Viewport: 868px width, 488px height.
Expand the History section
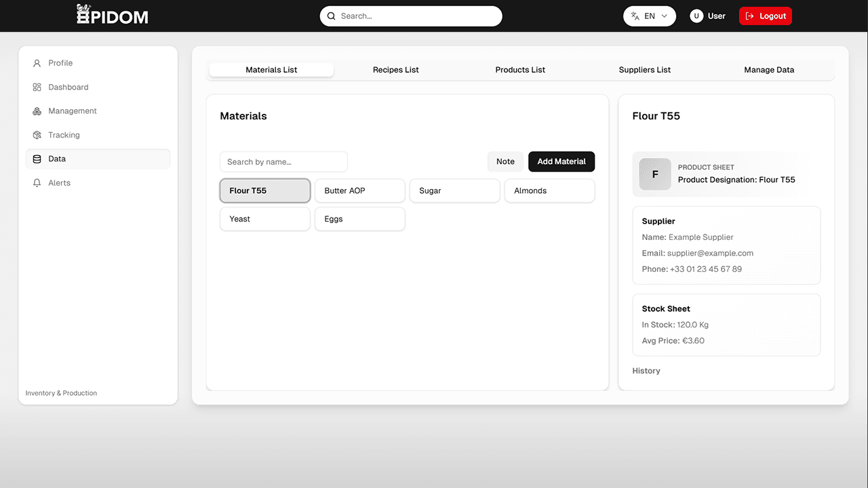pos(646,371)
